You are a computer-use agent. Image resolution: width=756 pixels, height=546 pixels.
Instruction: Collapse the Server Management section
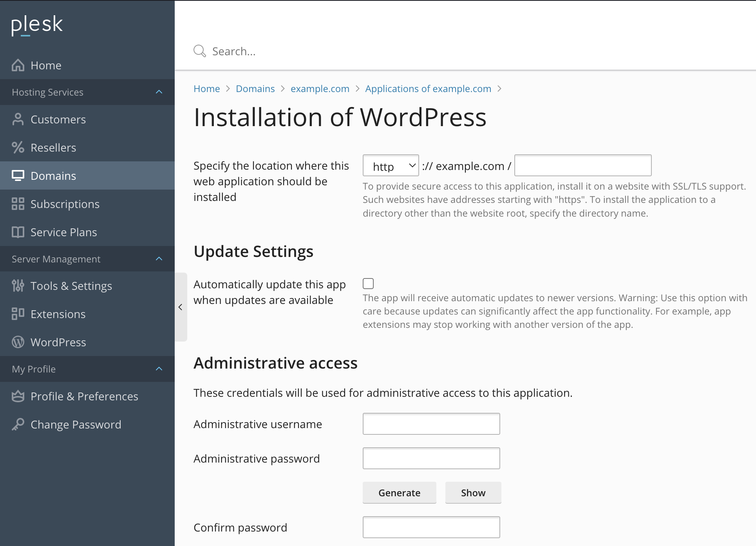click(159, 259)
